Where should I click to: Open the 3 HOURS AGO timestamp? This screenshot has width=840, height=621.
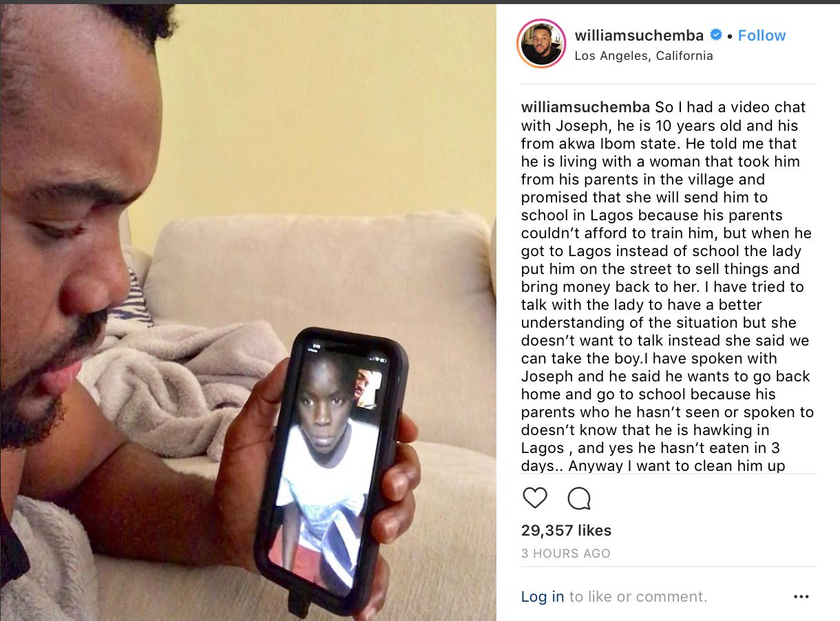point(566,554)
